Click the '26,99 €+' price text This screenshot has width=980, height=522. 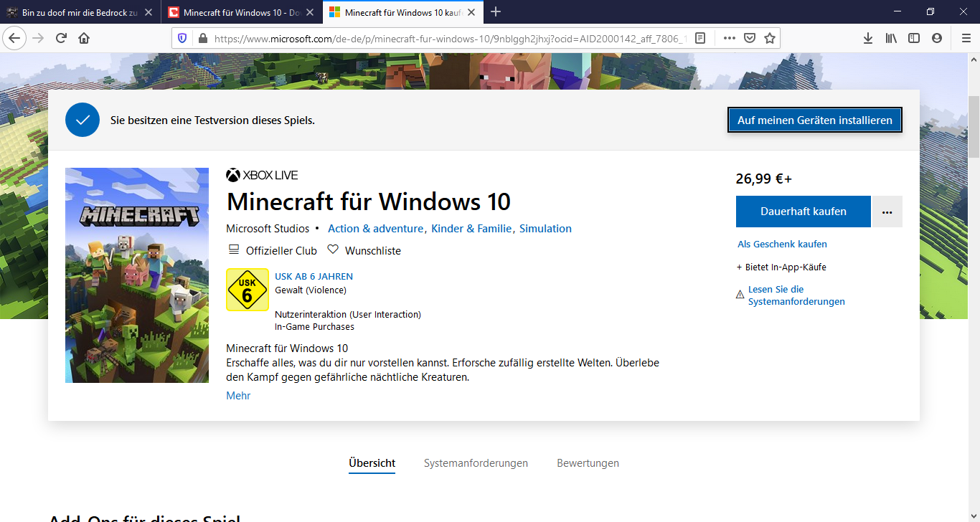(x=764, y=179)
